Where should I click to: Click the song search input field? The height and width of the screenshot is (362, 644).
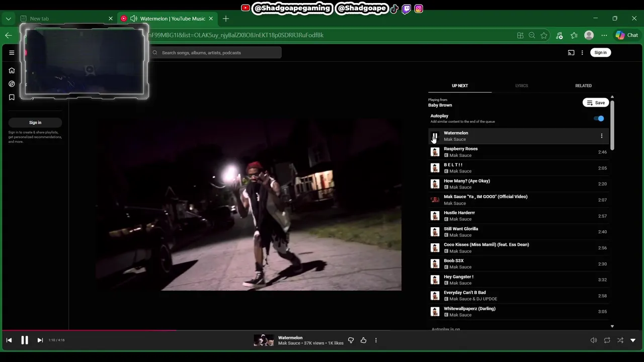coord(215,53)
